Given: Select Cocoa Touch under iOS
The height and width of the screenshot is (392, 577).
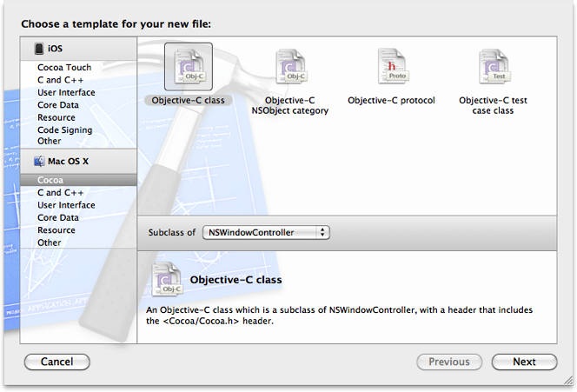Looking at the screenshot, I should point(64,68).
